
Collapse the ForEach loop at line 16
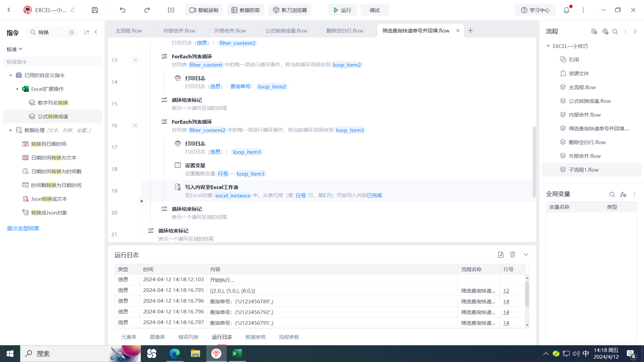[135, 125]
